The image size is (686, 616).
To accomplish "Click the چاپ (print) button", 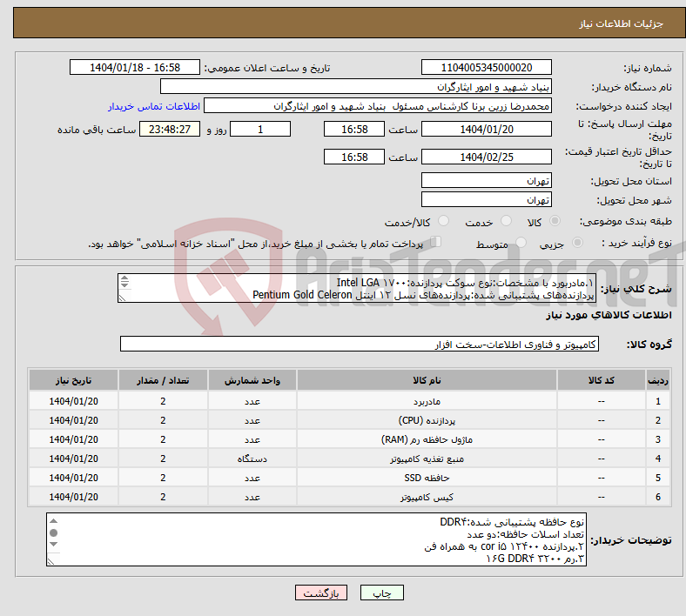I will (x=381, y=593).
